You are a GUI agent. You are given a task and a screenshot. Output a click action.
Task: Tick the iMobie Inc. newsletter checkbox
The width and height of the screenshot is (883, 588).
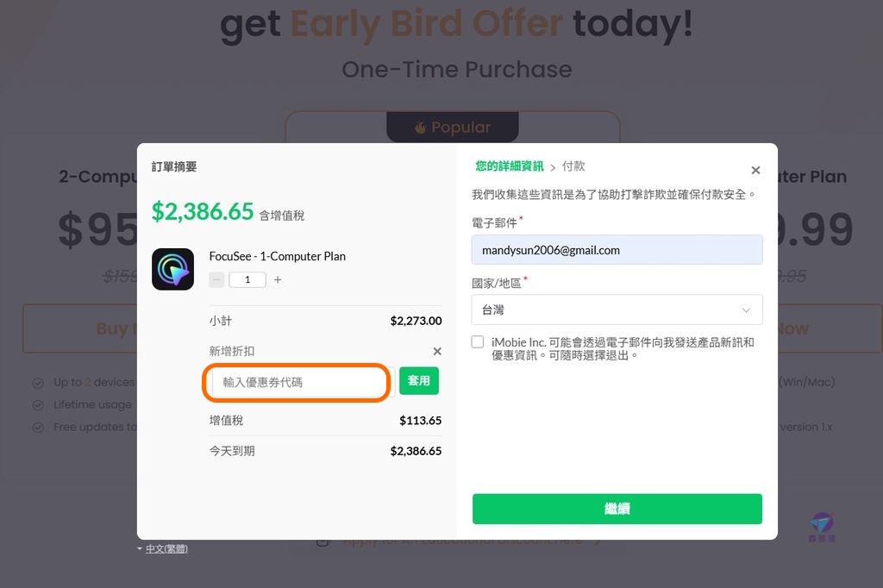[478, 342]
